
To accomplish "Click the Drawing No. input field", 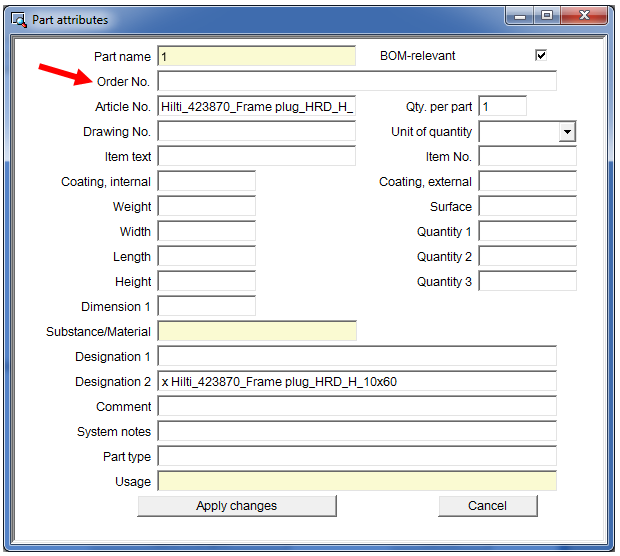I will click(x=257, y=131).
